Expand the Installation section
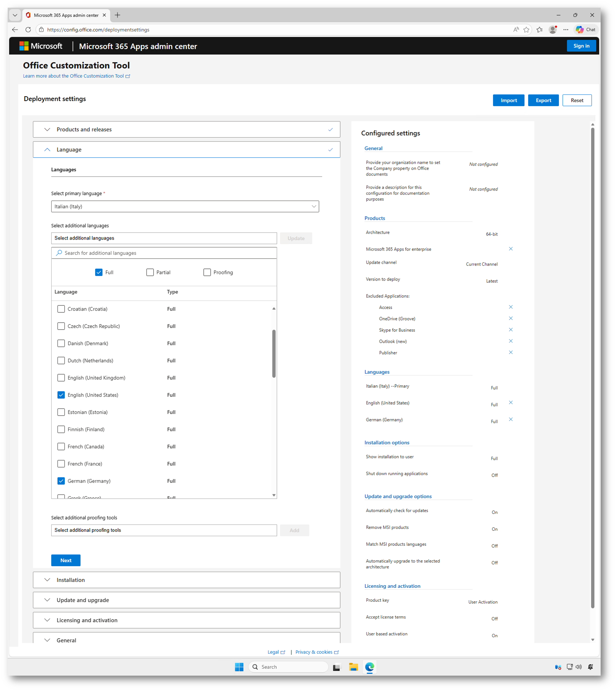616x691 pixels. [186, 580]
